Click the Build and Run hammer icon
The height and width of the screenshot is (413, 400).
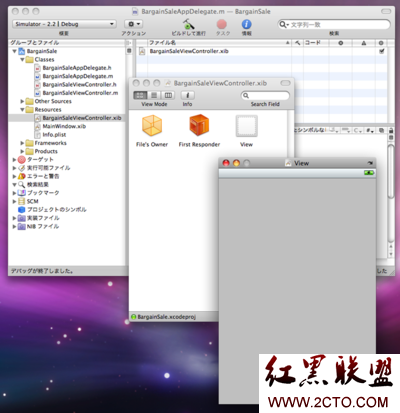188,24
